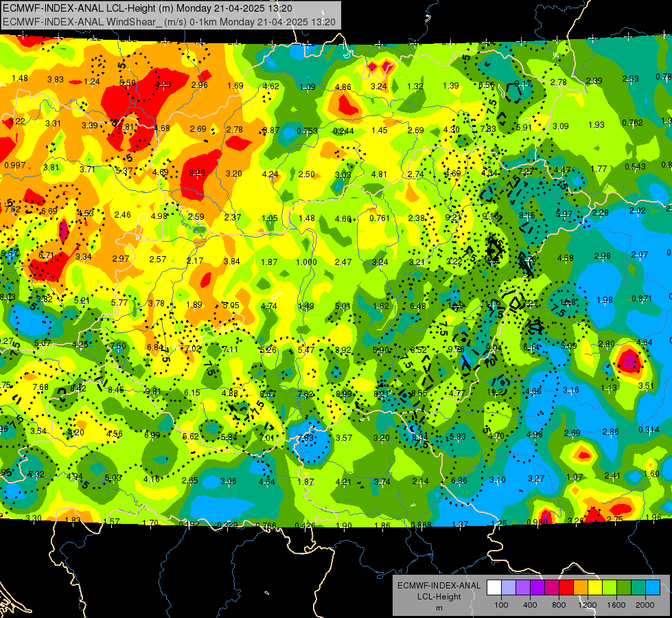Click wind shear value 5.77
The width and height of the screenshot is (672, 618).
click(119, 302)
